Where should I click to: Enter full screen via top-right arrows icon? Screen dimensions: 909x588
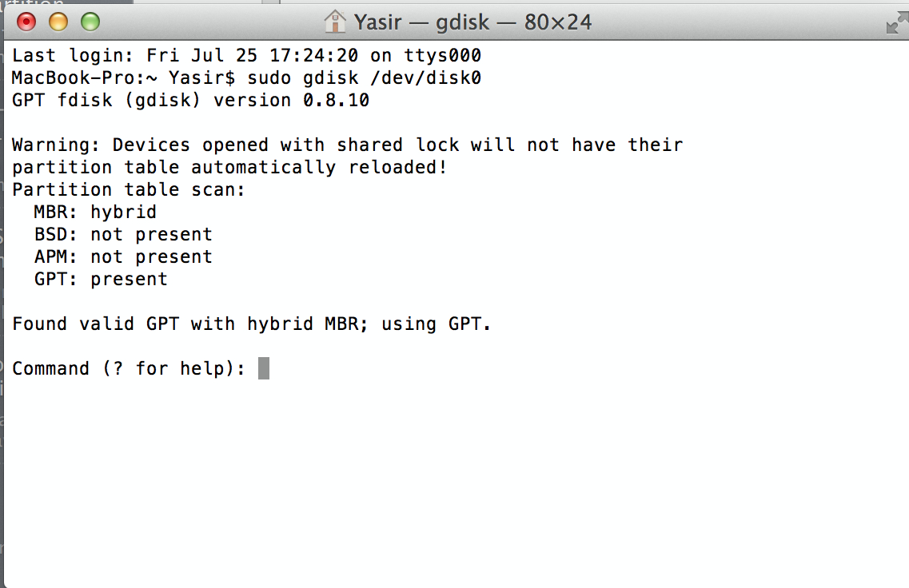895,23
